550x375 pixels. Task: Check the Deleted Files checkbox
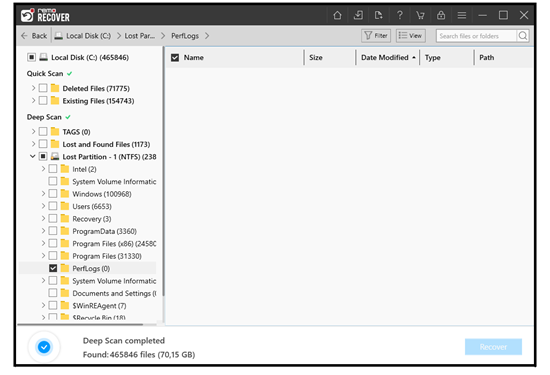[x=43, y=88]
